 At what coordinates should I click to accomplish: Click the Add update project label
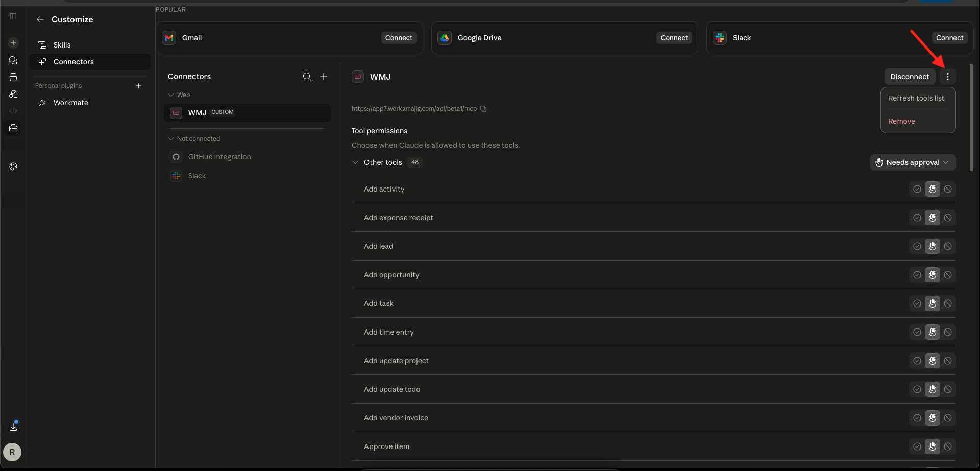pos(396,361)
